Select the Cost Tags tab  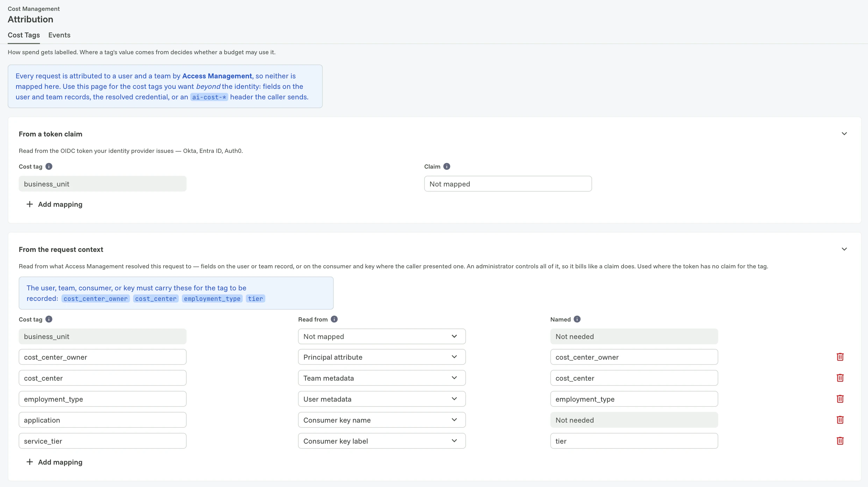24,35
